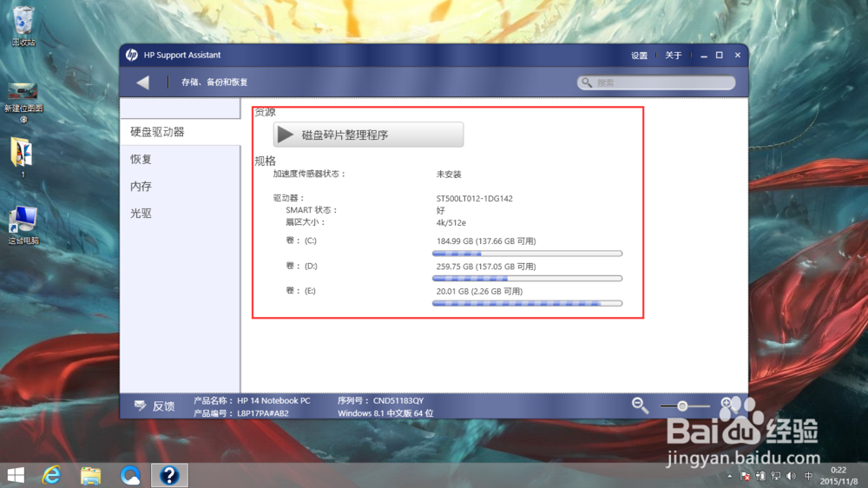Minimize the HP Support Assistant window

(x=704, y=56)
